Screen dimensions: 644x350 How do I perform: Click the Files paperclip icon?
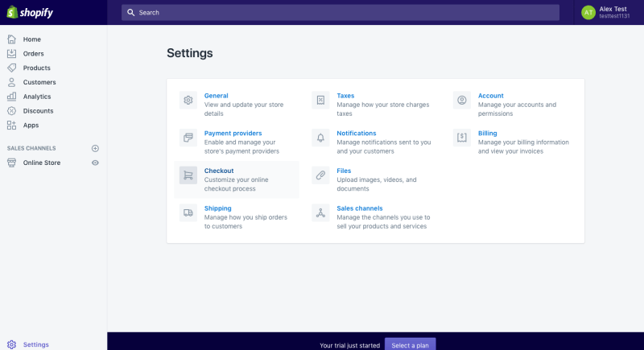(x=320, y=175)
